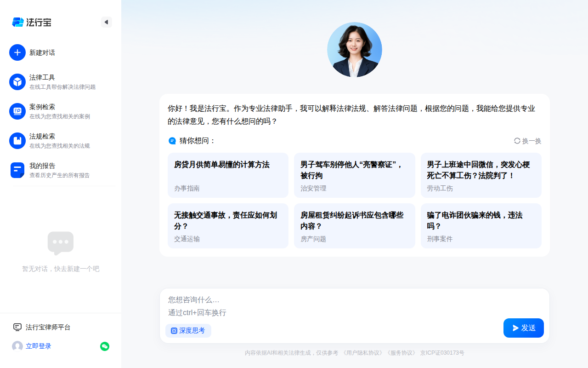
Task: Toggle the 深度思考 mode
Action: tap(188, 331)
